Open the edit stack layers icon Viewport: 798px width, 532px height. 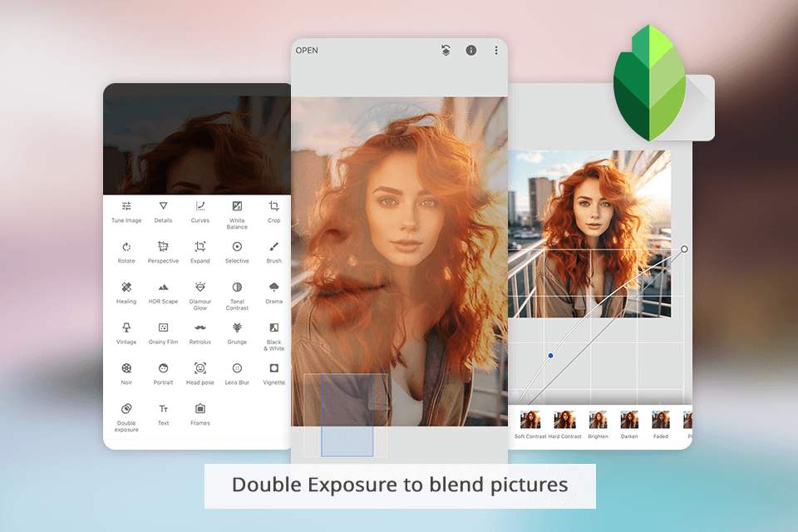pyautogui.click(x=446, y=51)
